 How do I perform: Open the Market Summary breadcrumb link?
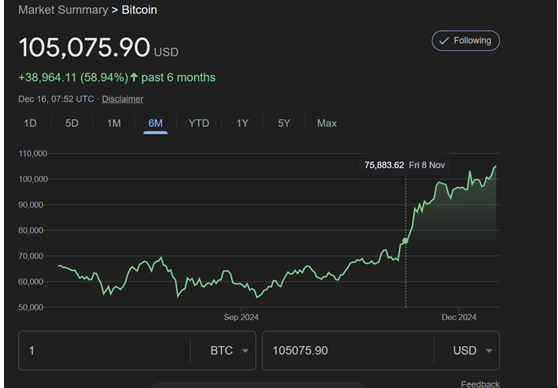point(63,10)
